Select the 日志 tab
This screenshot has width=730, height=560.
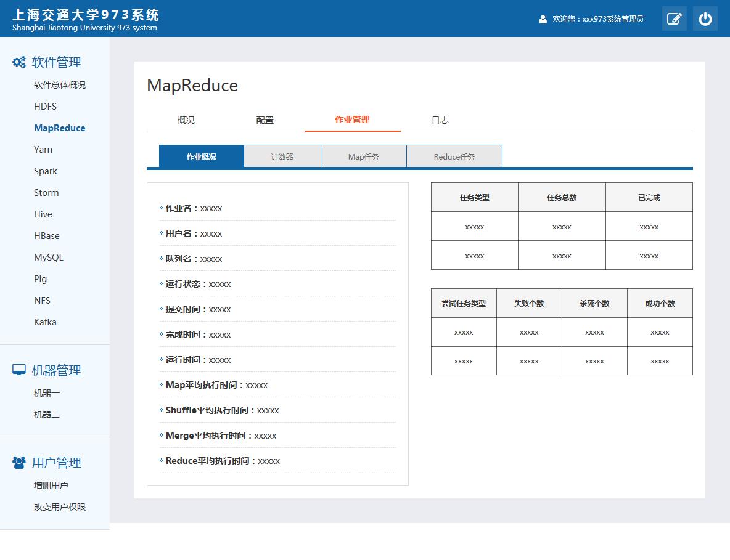click(440, 120)
